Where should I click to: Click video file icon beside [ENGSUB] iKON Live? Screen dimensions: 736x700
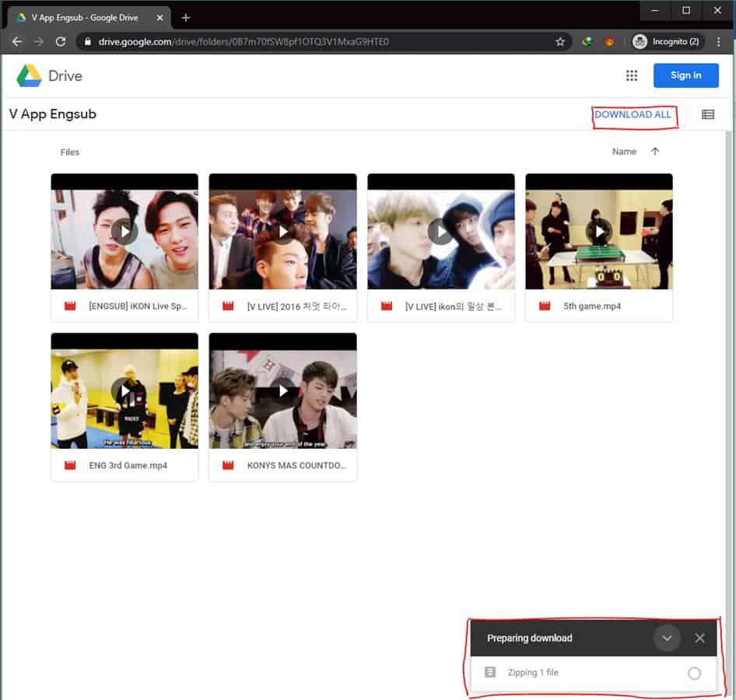point(70,306)
